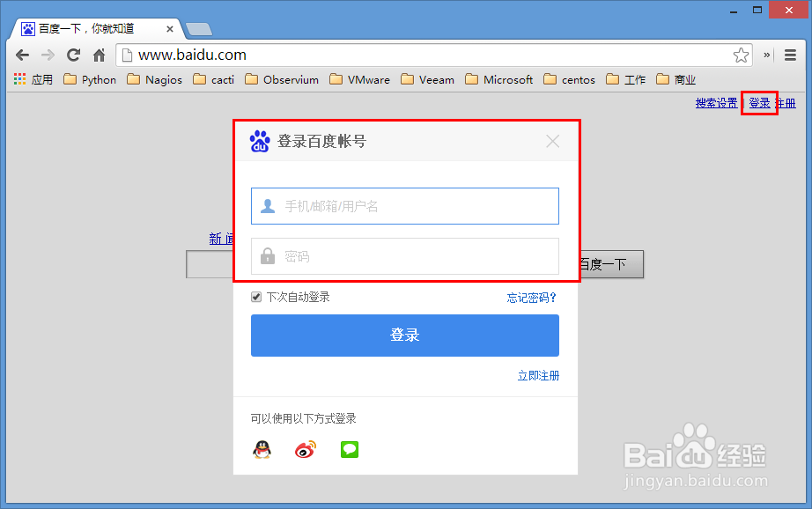Close the Baidu login dialog
812x509 pixels.
click(x=552, y=141)
